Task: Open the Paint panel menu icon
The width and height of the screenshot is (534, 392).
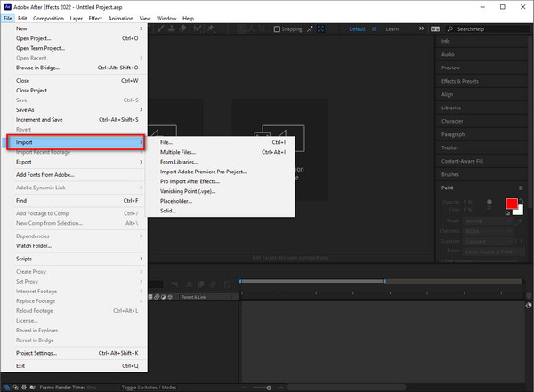Action: click(521, 188)
